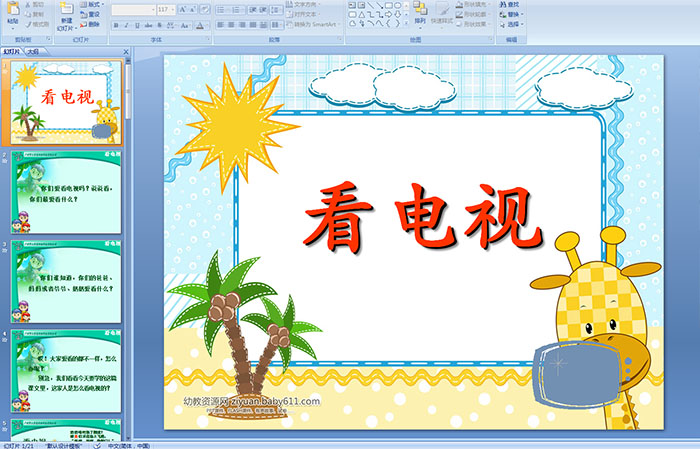The width and height of the screenshot is (700, 449).
Task: Click Shape Effects (形状效果) button
Action: (472, 24)
